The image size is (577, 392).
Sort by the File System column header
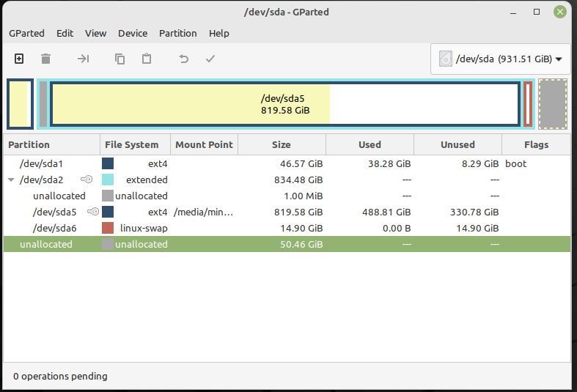click(x=135, y=144)
